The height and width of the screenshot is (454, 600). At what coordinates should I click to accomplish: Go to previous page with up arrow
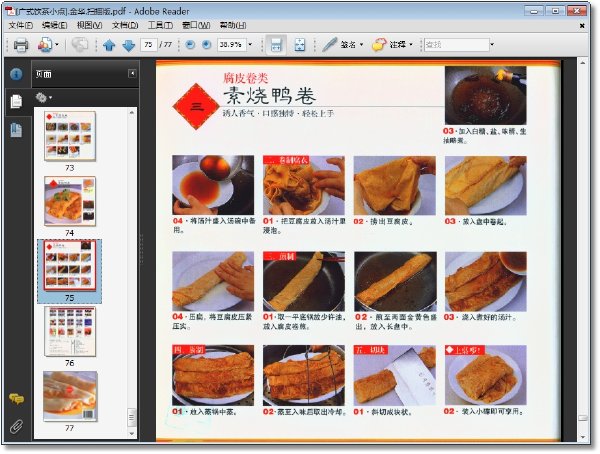pos(109,45)
